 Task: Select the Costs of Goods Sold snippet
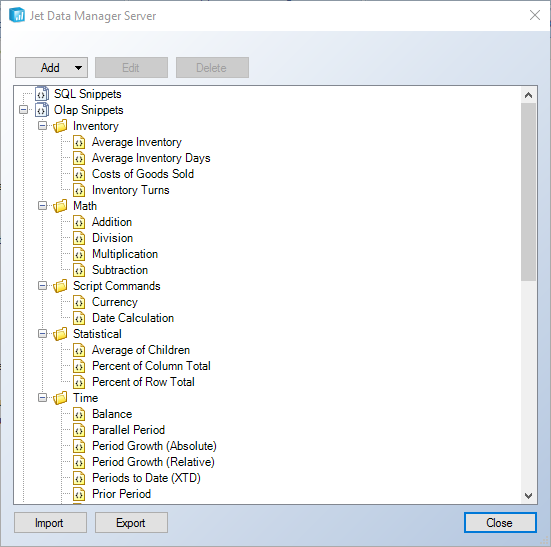[143, 174]
